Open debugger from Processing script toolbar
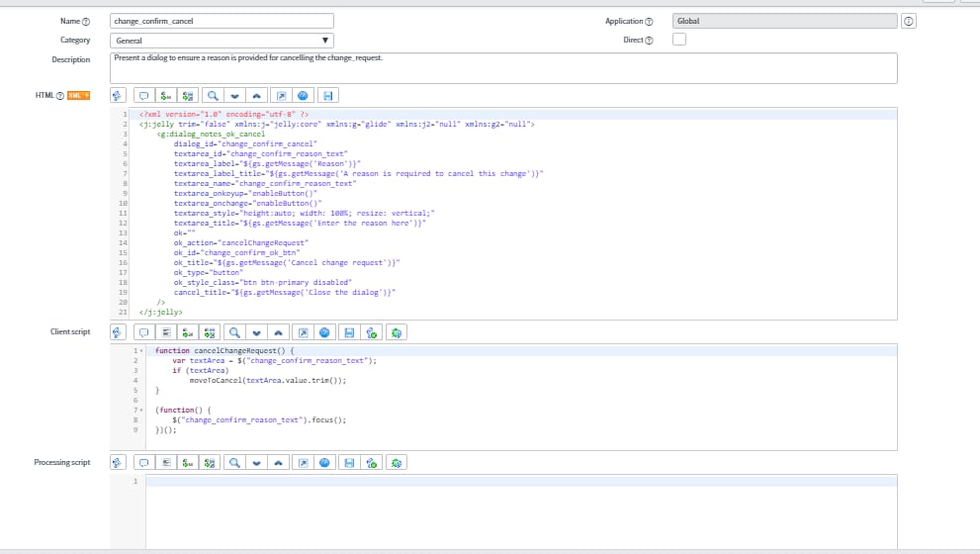 [397, 463]
